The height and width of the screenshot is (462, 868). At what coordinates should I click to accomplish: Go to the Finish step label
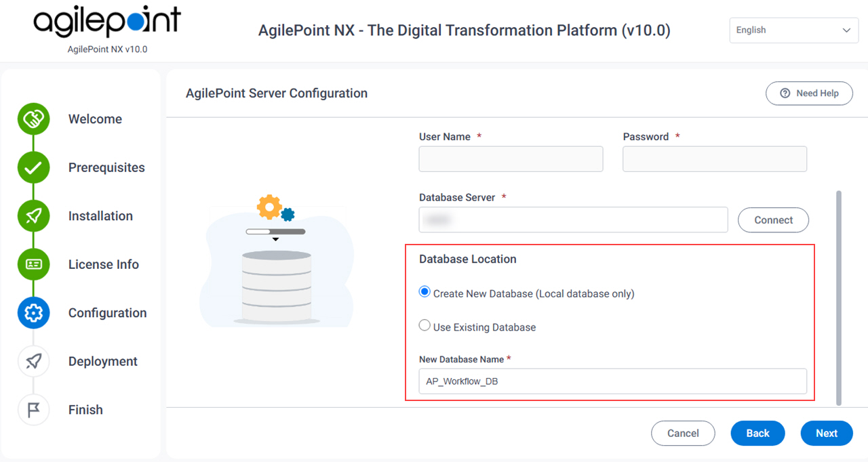[85, 410]
